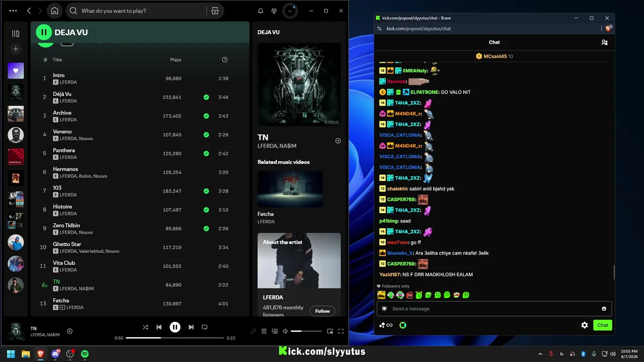
Task: Follow the artist LFERDA
Action: 323,311
